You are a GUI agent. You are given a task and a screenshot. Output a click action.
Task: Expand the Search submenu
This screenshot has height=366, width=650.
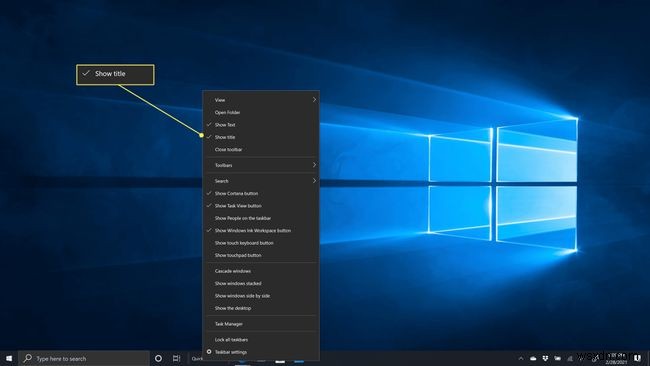point(261,181)
